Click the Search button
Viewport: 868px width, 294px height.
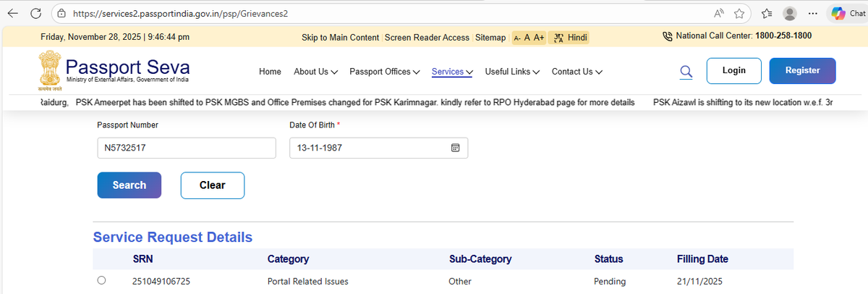point(129,185)
